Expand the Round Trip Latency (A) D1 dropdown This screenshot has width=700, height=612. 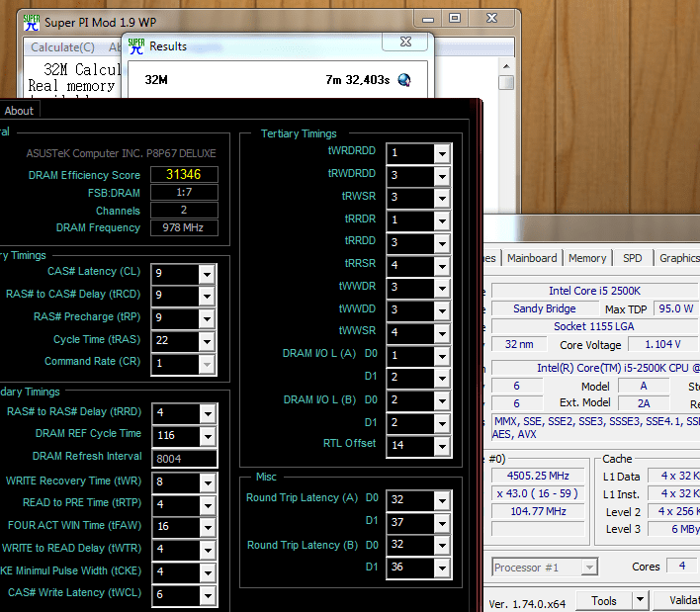pyautogui.click(x=442, y=523)
